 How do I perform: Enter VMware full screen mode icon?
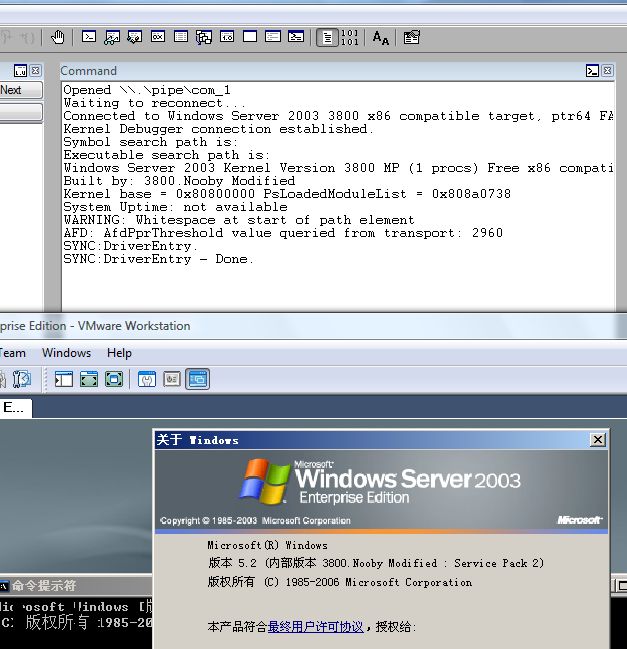[89, 379]
